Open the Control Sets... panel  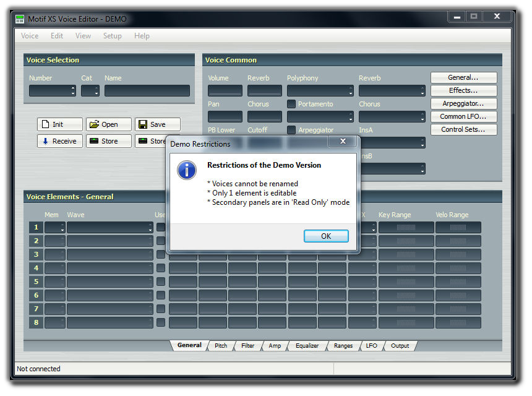coord(463,129)
